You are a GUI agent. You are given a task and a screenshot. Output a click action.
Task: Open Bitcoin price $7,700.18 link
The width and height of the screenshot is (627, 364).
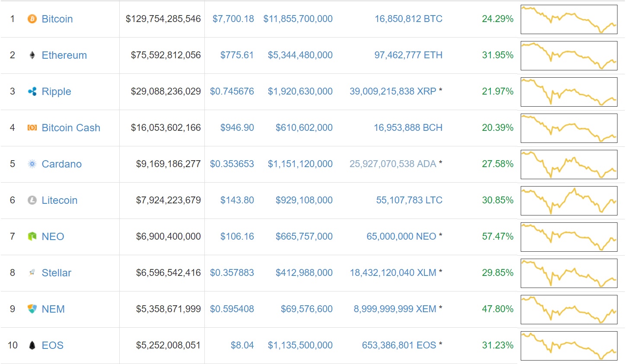tap(233, 19)
